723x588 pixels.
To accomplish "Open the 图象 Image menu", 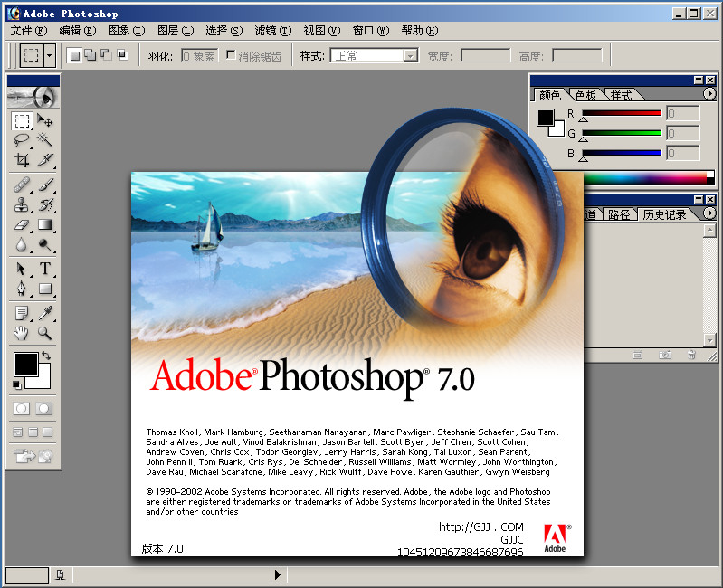I will click(x=127, y=31).
